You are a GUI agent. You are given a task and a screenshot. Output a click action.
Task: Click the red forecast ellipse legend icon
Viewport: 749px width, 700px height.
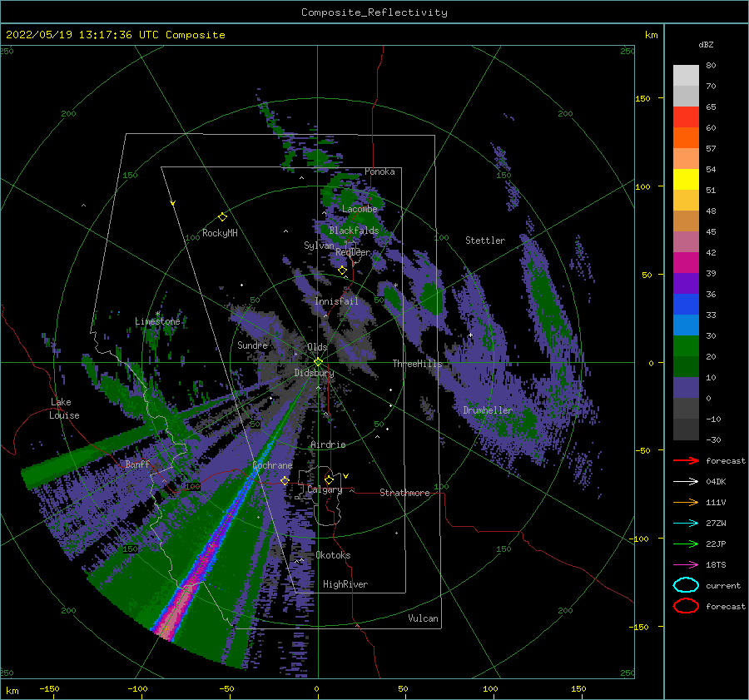[686, 606]
